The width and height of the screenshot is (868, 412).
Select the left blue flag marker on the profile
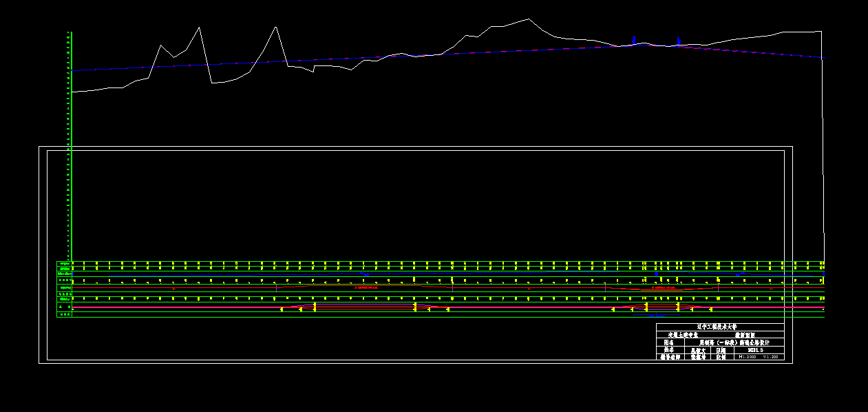(634, 40)
